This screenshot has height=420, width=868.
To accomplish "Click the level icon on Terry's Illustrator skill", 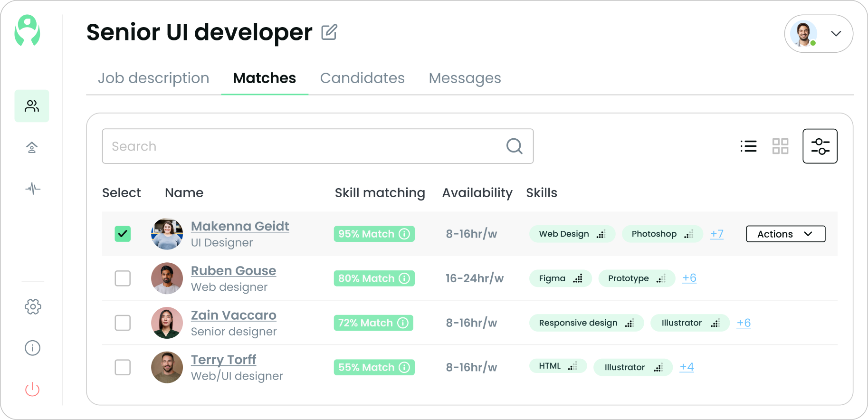I will [658, 367].
